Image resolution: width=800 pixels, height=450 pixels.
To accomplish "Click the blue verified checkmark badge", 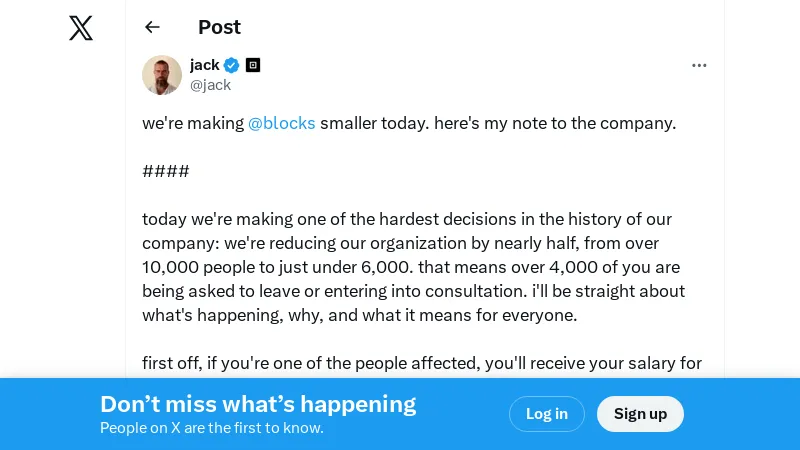I will pyautogui.click(x=231, y=65).
